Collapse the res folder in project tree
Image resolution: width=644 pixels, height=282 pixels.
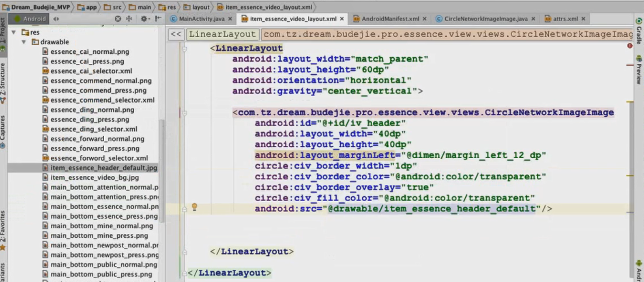[13, 32]
